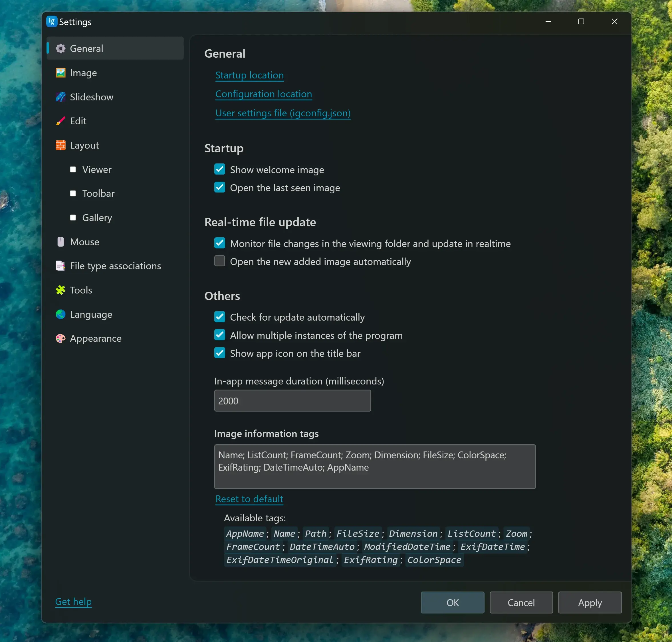The image size is (672, 642).
Task: Enable Open the new added image automatically
Action: (219, 261)
